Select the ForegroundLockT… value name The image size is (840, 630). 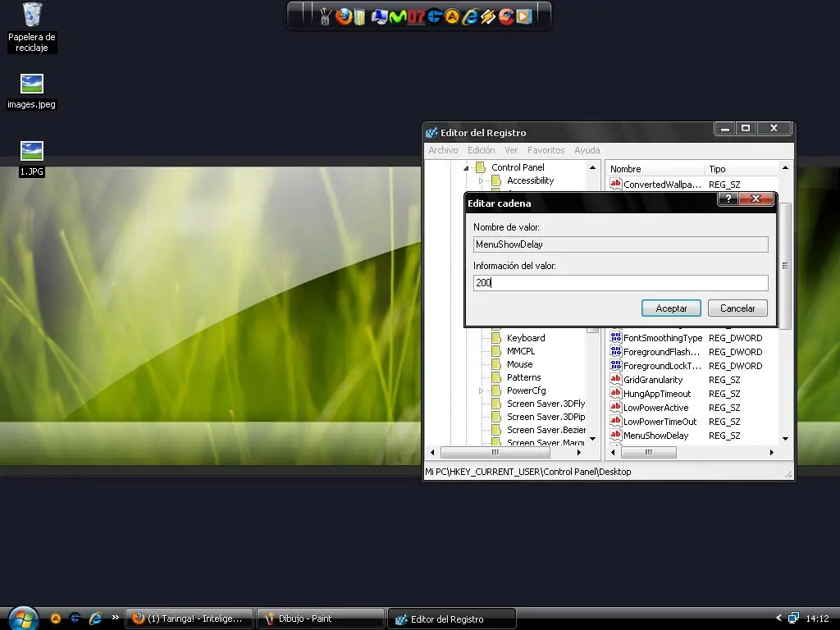click(662, 366)
